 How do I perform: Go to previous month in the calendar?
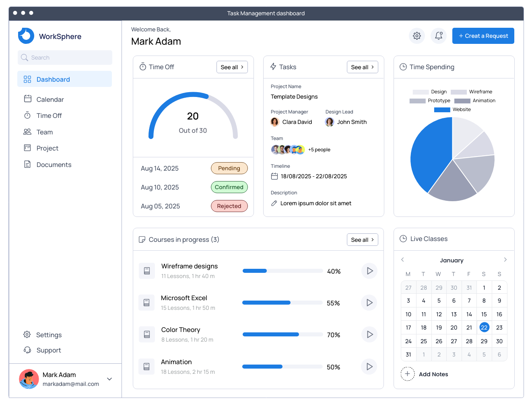[x=402, y=260]
